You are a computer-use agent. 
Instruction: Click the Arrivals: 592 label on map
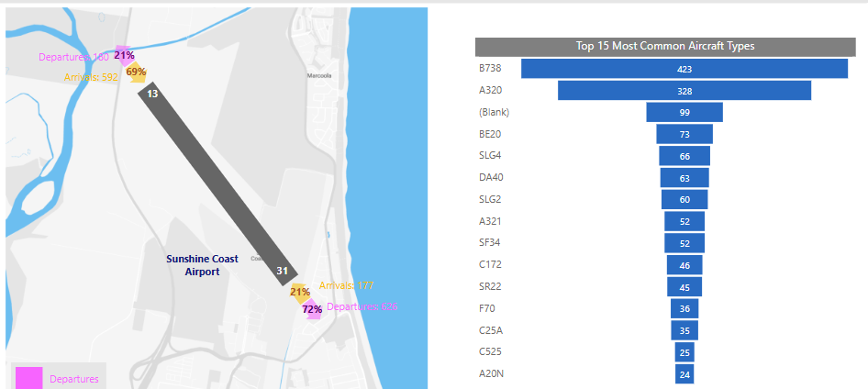click(91, 77)
